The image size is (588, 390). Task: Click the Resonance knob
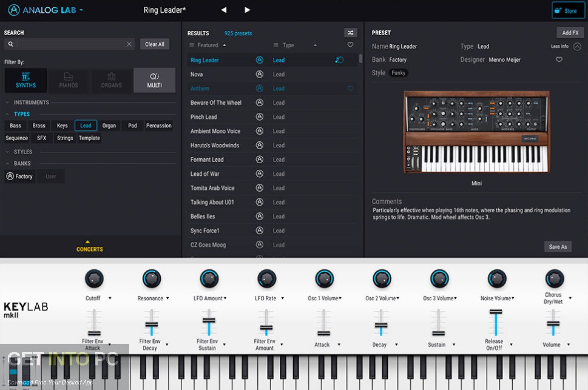pos(151,279)
